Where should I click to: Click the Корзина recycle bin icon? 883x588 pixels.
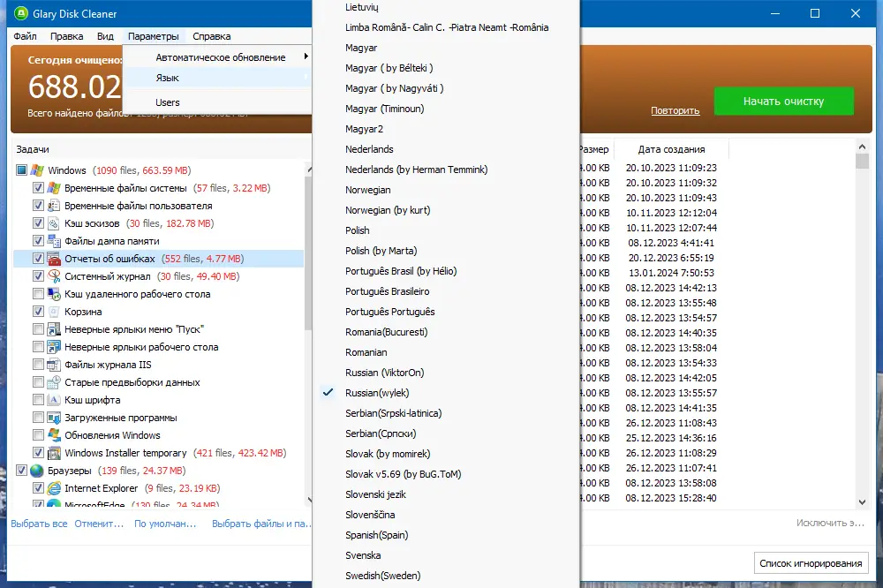click(x=54, y=312)
